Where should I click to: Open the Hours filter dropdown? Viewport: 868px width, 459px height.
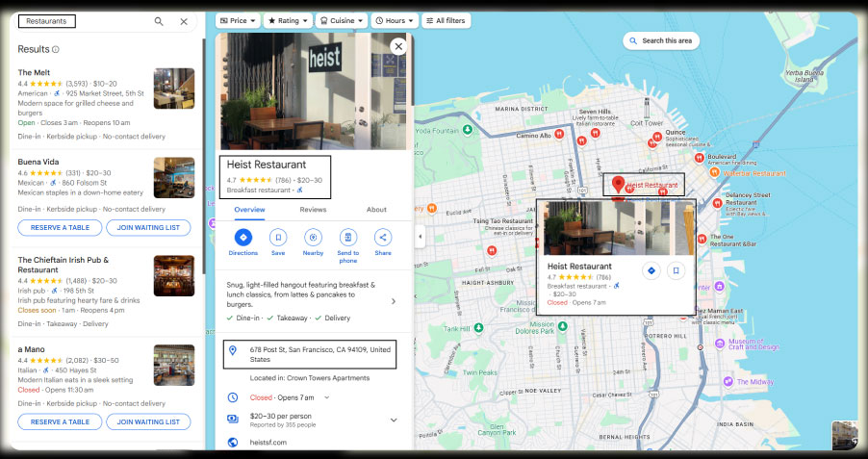[x=395, y=19]
